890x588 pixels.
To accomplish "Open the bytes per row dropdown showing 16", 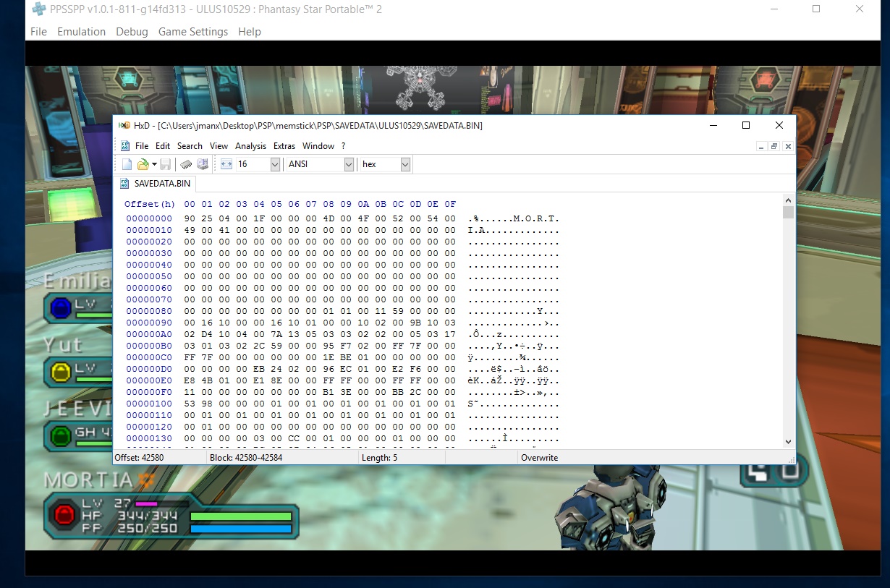I will pyautogui.click(x=275, y=164).
